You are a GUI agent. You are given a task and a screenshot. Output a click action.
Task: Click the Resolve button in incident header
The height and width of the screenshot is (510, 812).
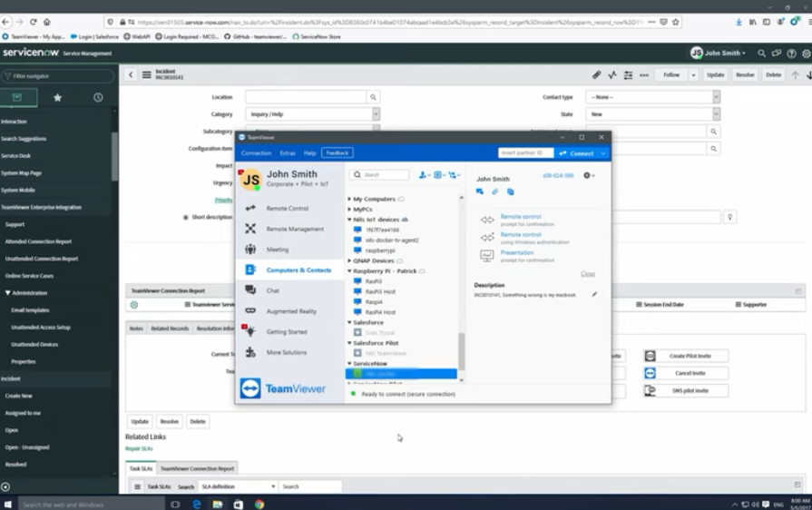pyautogui.click(x=745, y=75)
